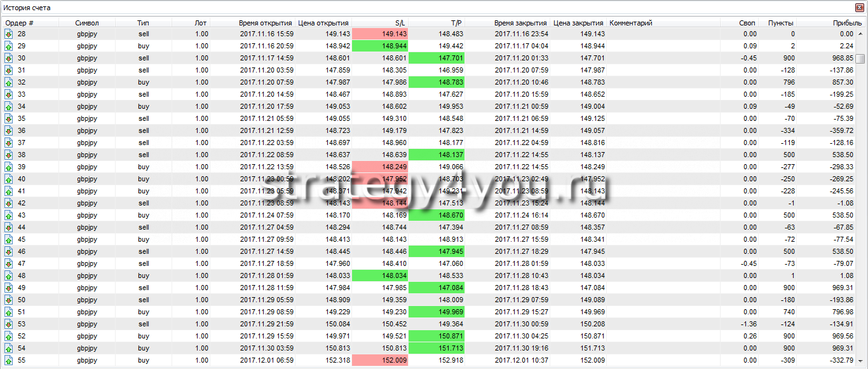This screenshot has height=369, width=868.
Task: Sort by the Цена закрытия header
Action: (x=578, y=23)
